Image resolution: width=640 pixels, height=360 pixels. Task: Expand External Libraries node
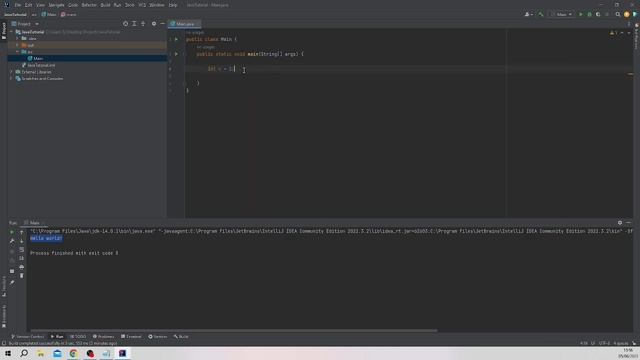(11, 72)
